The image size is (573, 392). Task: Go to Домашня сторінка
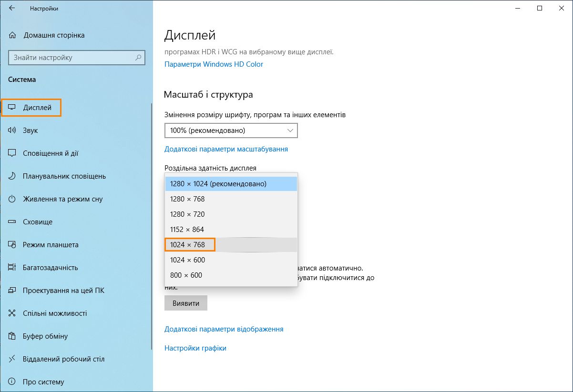tap(54, 35)
